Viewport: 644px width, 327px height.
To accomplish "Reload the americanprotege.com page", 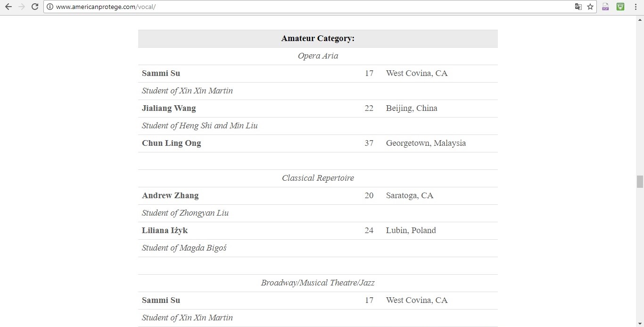I will [x=34, y=7].
